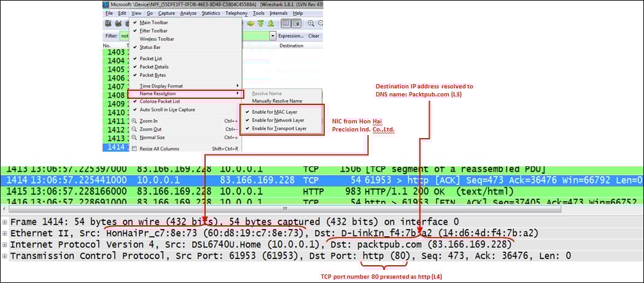The image size is (644, 283).
Task: Open the Help menu
Action: [x=298, y=13]
